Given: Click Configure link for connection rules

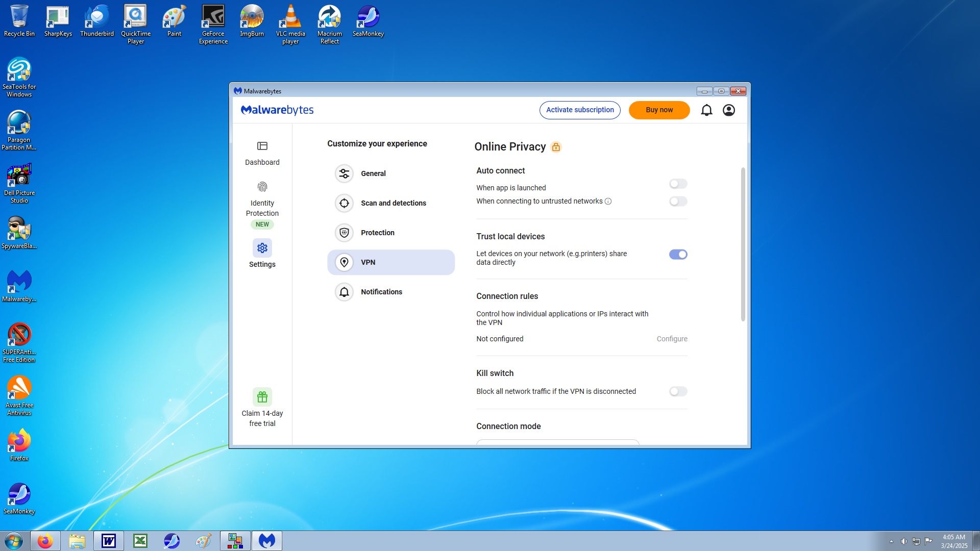Looking at the screenshot, I should [672, 339].
